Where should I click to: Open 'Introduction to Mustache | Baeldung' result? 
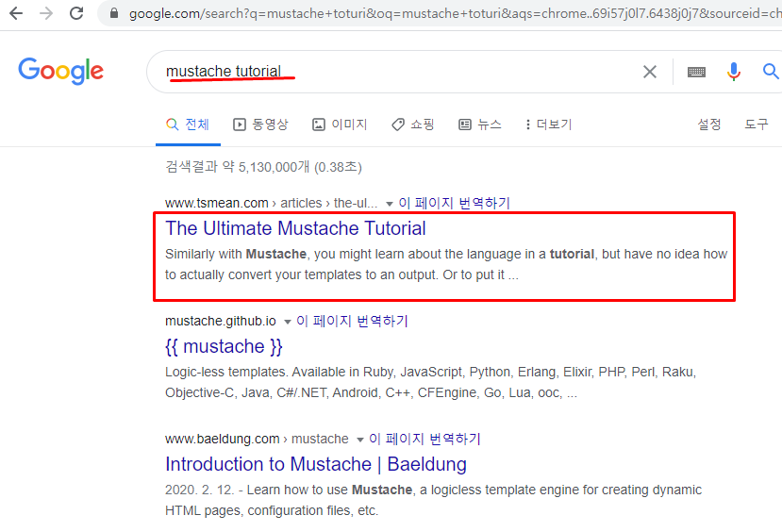pos(316,464)
